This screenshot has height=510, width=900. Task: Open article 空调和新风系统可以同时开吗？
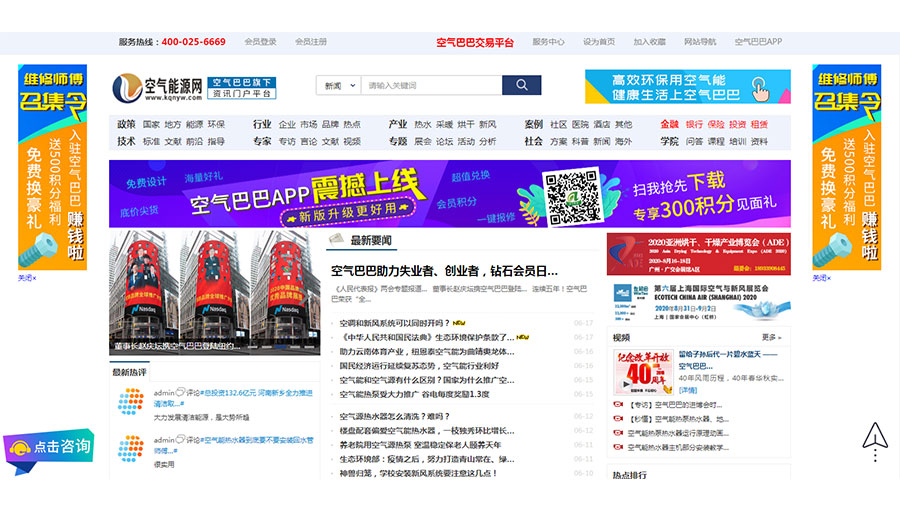[x=395, y=323]
